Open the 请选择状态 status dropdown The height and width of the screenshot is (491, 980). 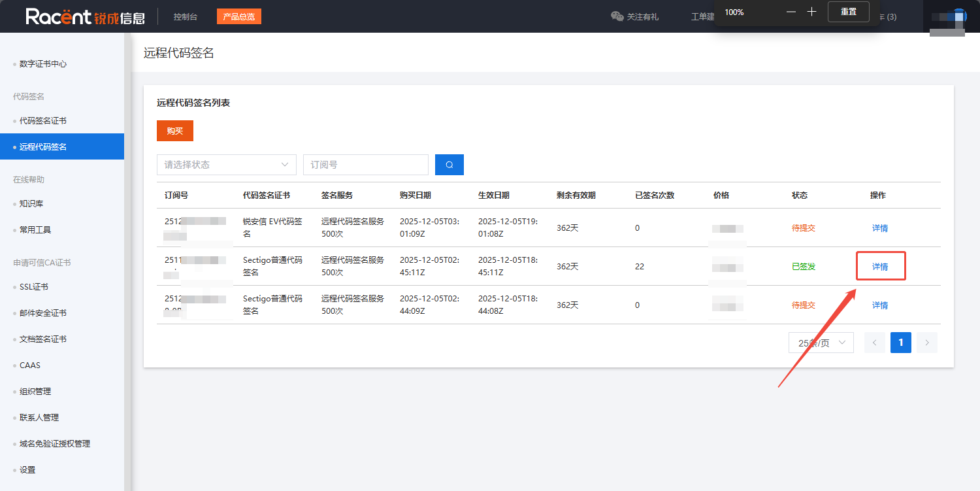pyautogui.click(x=226, y=165)
